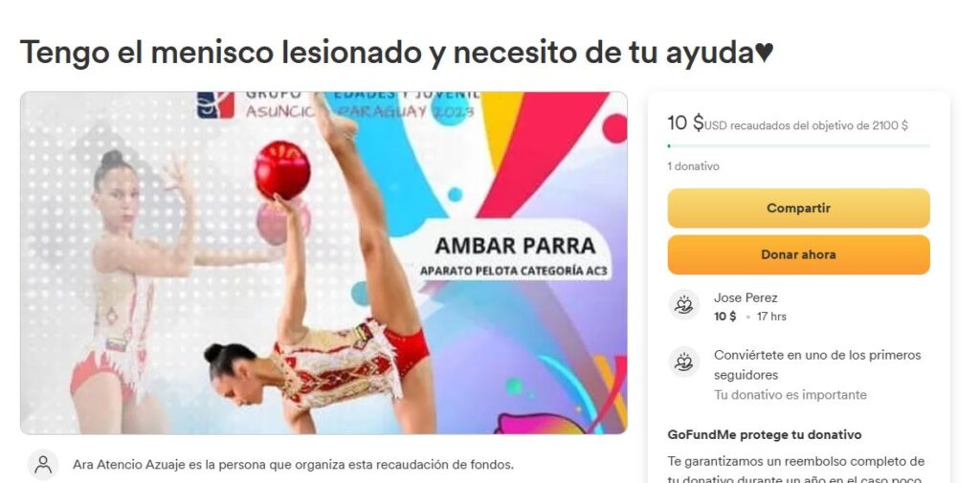
Task: Click the heart-hands icon beside Conviértete
Action: 683,362
